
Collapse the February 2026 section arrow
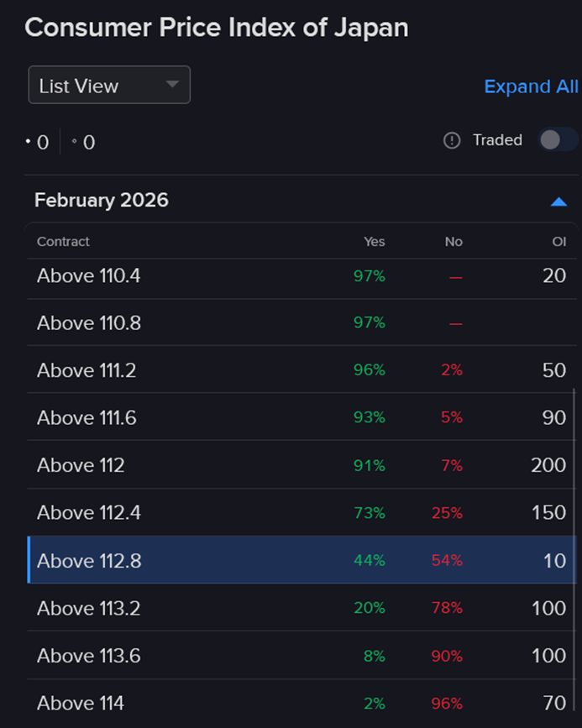pyautogui.click(x=558, y=202)
